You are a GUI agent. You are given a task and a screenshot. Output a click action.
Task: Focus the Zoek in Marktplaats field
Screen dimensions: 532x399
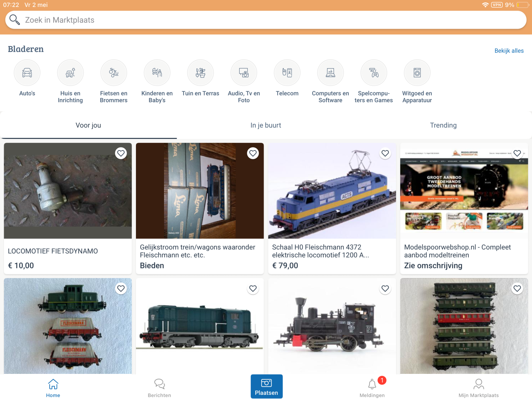click(266, 20)
